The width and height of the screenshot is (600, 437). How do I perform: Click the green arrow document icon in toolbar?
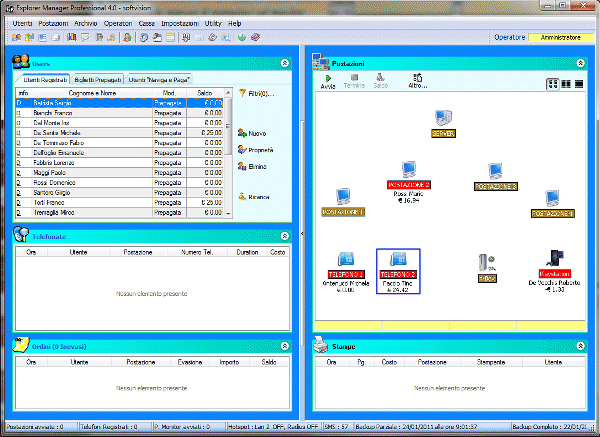(x=99, y=38)
